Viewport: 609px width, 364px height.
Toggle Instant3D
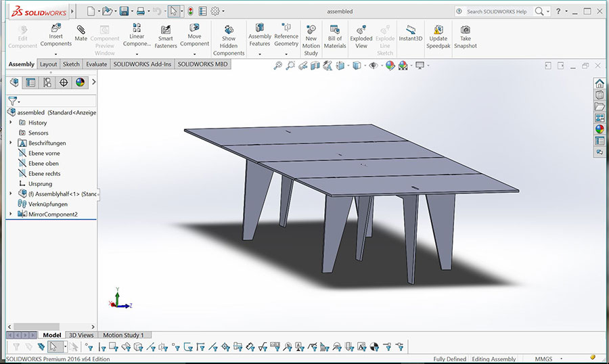tap(410, 33)
